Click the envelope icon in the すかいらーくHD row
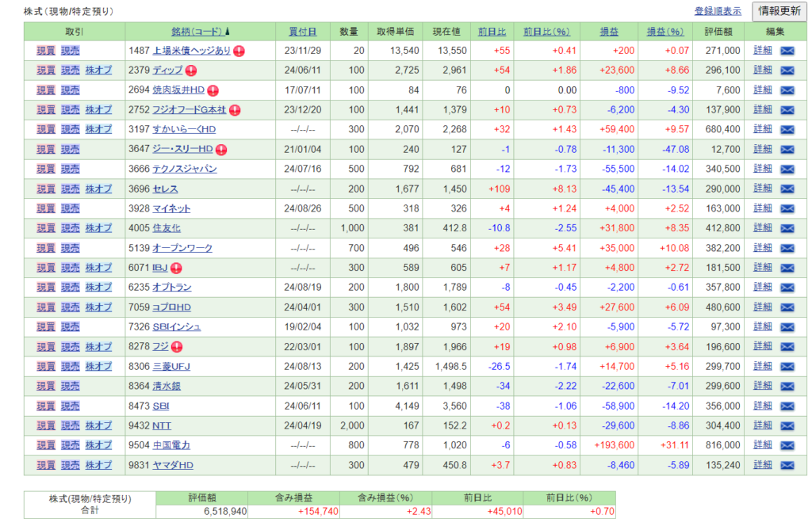The height and width of the screenshot is (530, 812). (787, 129)
